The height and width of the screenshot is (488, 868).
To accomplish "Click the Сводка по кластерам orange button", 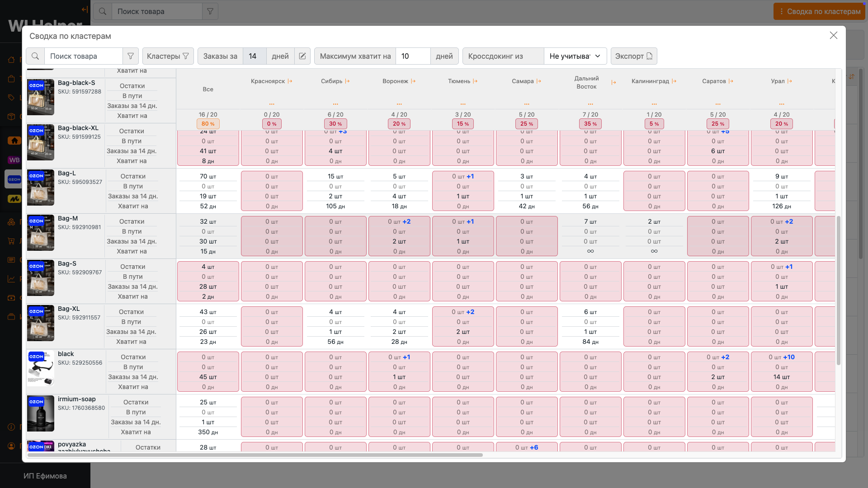I will tap(819, 11).
